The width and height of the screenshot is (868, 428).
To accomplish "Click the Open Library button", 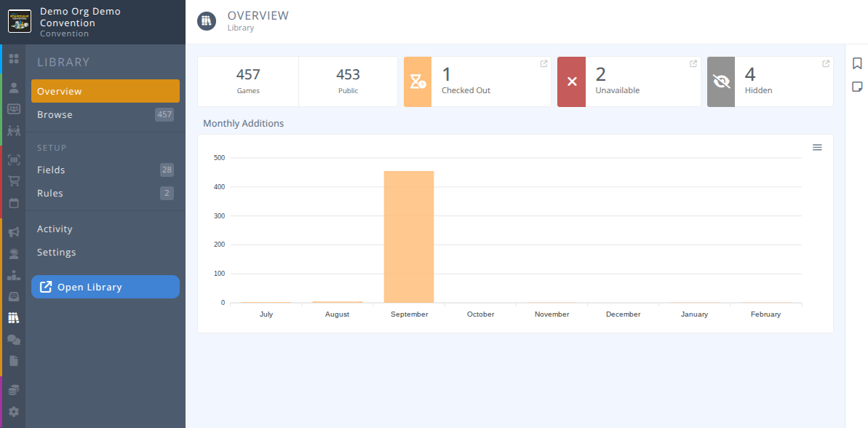I will point(105,287).
